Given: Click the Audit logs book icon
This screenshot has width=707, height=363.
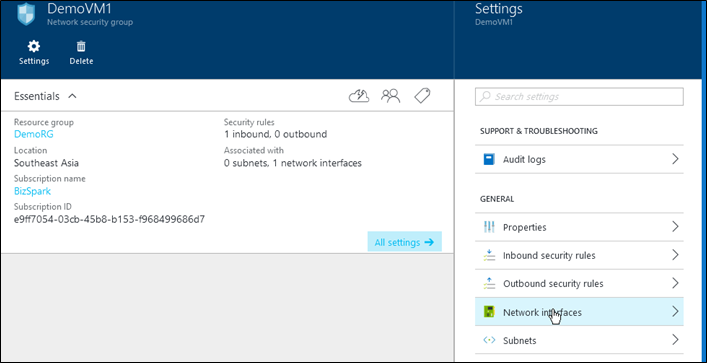Looking at the screenshot, I should (x=489, y=159).
